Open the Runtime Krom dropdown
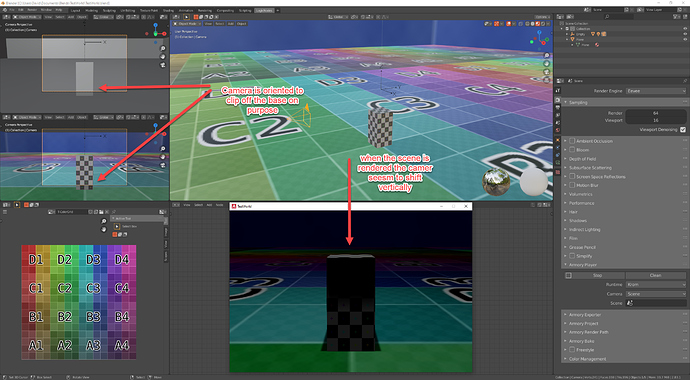 click(656, 285)
